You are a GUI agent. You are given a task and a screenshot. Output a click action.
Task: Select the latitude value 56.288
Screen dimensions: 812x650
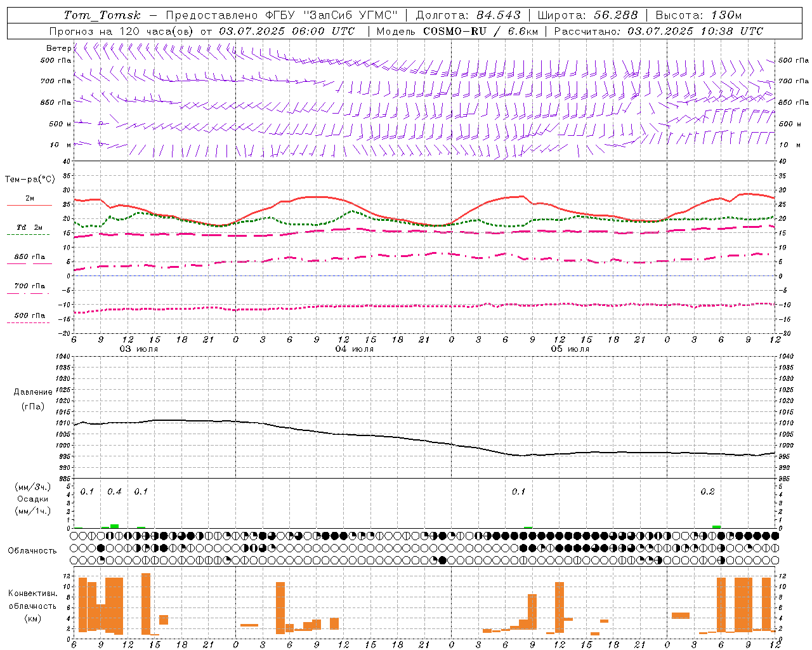pos(616,15)
